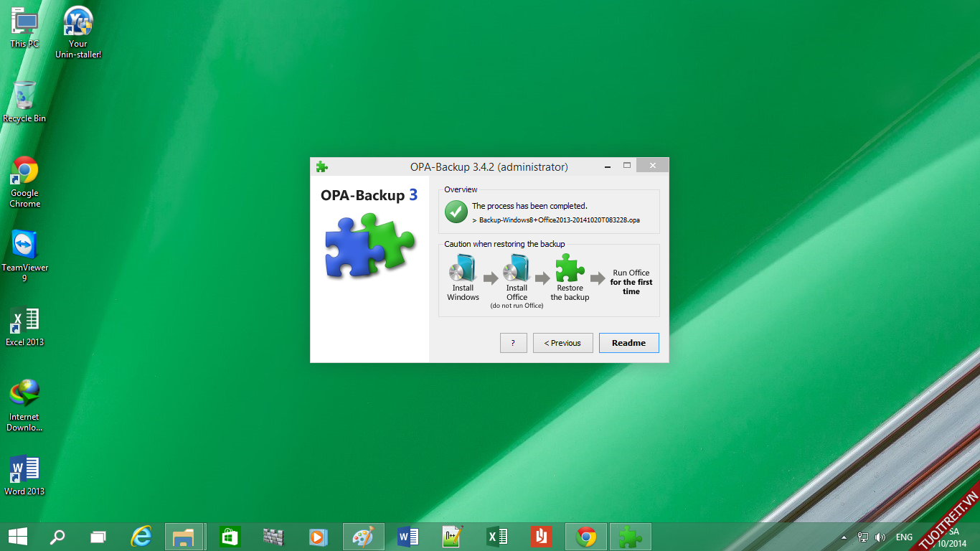Select Word 2013 desktop shortcut
Viewport: 980px width, 551px height.
24,469
